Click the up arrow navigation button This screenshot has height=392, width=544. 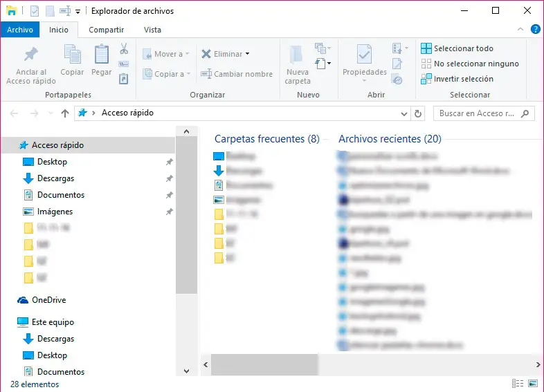tap(65, 113)
